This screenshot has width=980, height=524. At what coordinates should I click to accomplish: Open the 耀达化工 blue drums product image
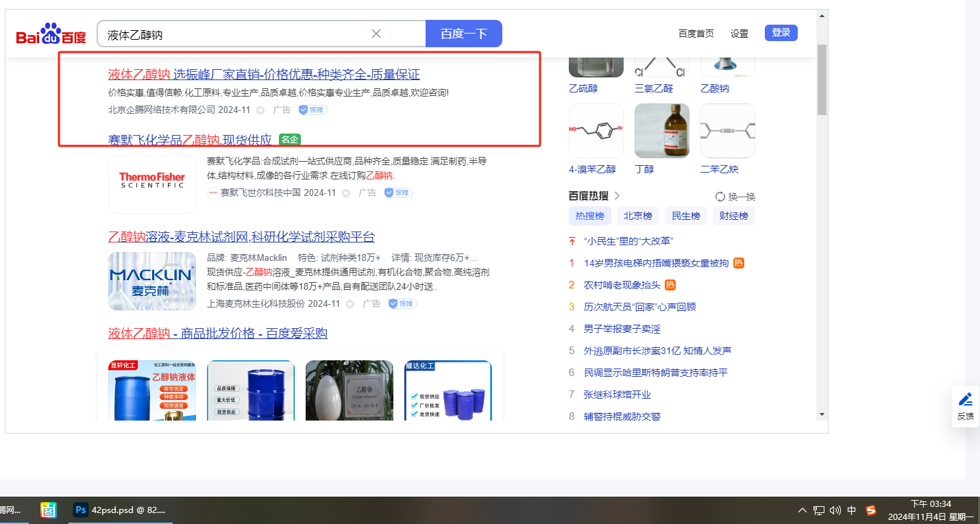(448, 390)
